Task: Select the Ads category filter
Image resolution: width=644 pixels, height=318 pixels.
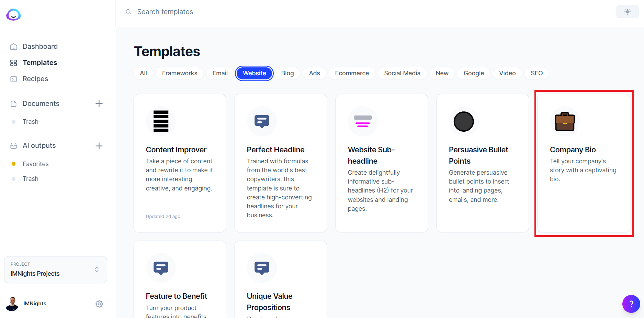Action: (x=315, y=73)
